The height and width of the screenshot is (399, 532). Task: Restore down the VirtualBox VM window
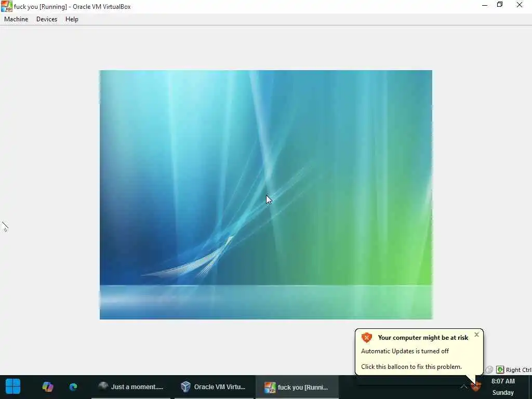pyautogui.click(x=500, y=4)
